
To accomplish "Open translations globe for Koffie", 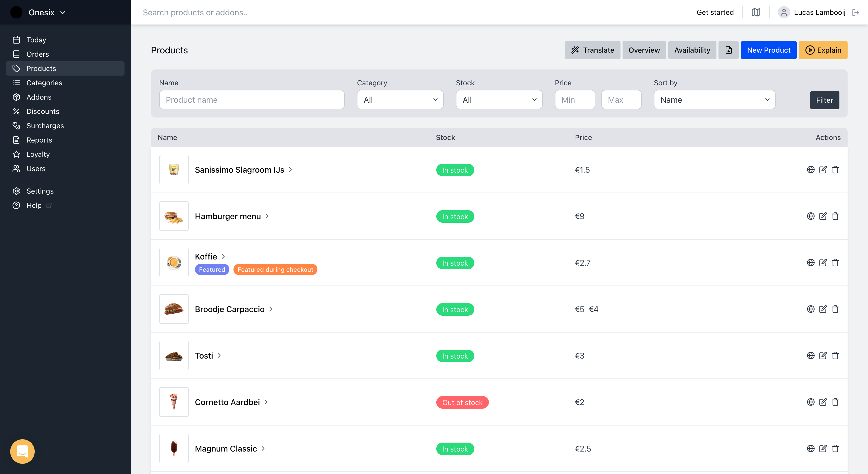I will (x=811, y=263).
